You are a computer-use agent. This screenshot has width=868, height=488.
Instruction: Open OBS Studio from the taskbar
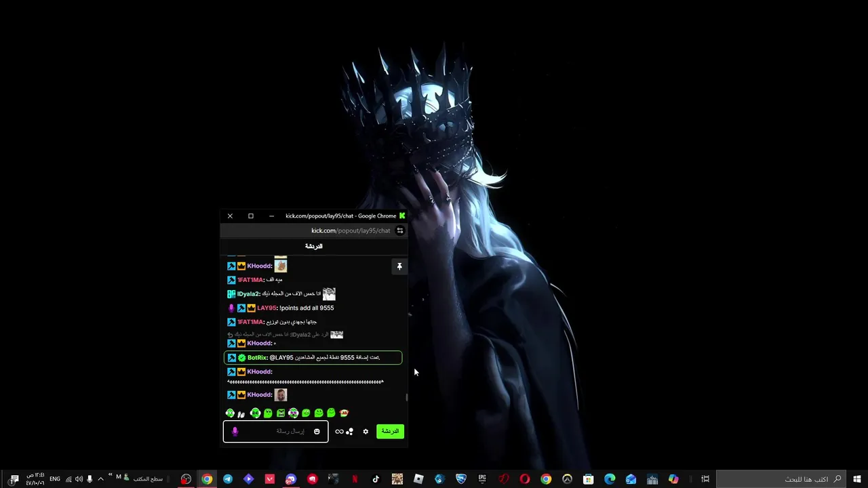pos(186,479)
